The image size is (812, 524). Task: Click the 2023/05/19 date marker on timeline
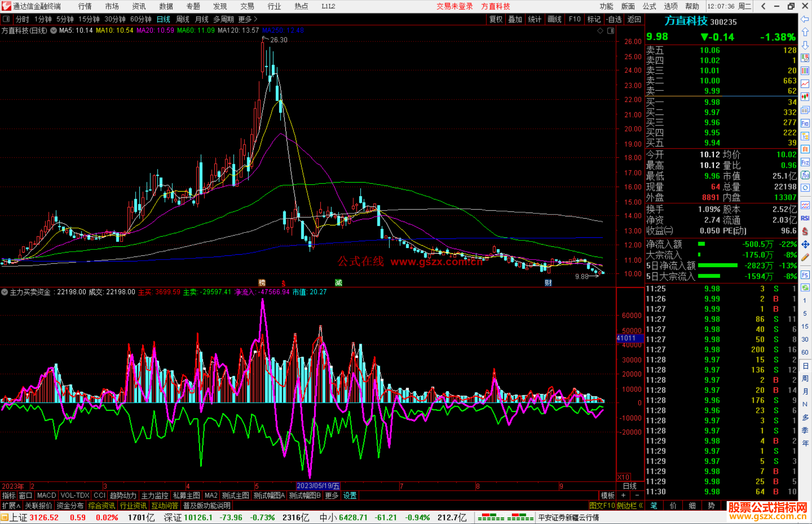(318, 486)
